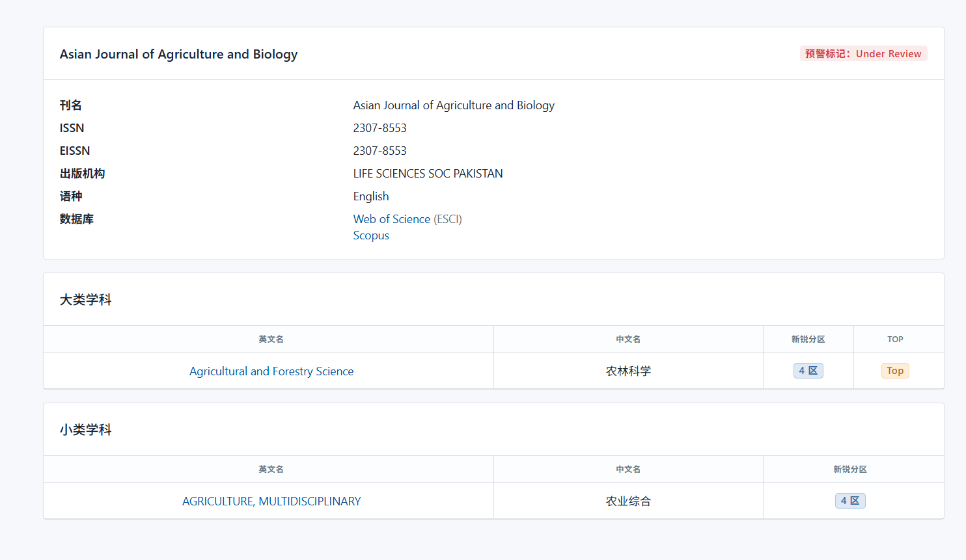Image resolution: width=966 pixels, height=560 pixels.
Task: Click the red Under Review warning badge
Action: (863, 54)
